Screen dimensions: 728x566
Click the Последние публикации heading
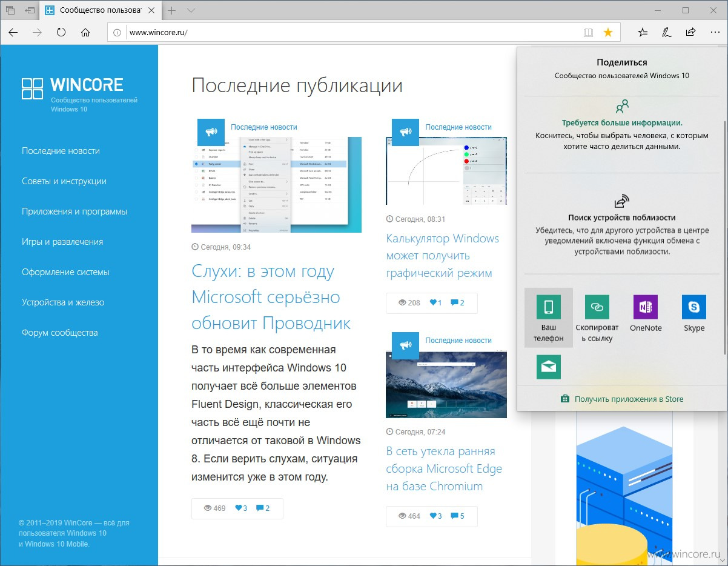(297, 85)
